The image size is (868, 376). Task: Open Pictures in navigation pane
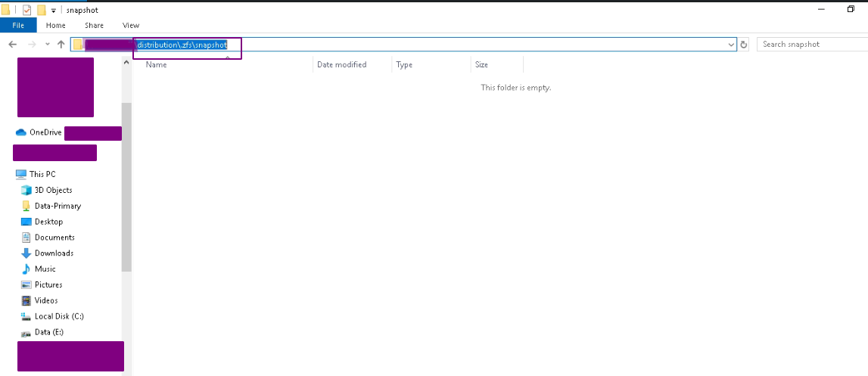[42, 284]
